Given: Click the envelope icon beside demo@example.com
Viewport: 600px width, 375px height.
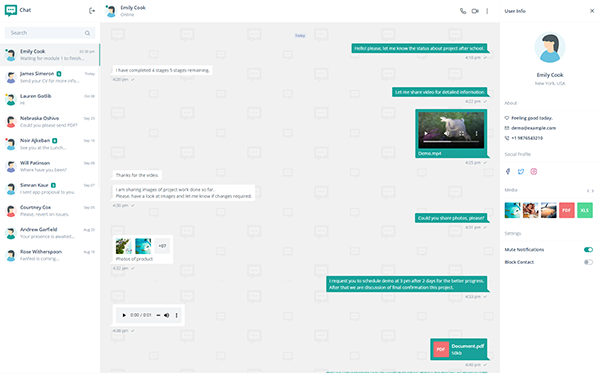Looking at the screenshot, I should (x=507, y=128).
